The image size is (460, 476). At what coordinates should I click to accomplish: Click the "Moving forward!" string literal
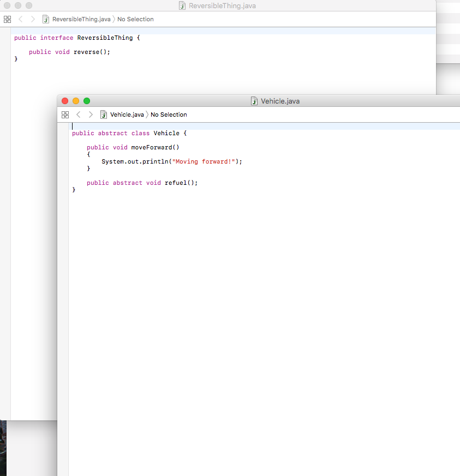pos(204,161)
